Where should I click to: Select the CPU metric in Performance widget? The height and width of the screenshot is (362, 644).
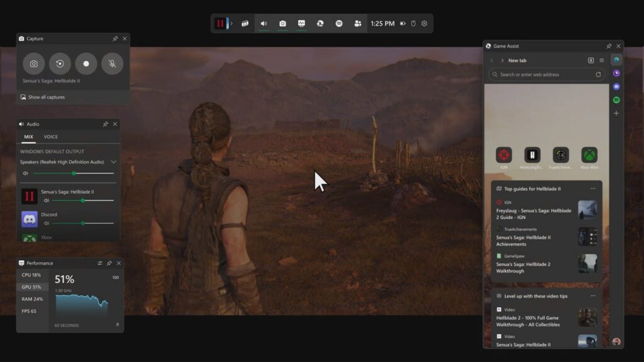[x=31, y=275]
